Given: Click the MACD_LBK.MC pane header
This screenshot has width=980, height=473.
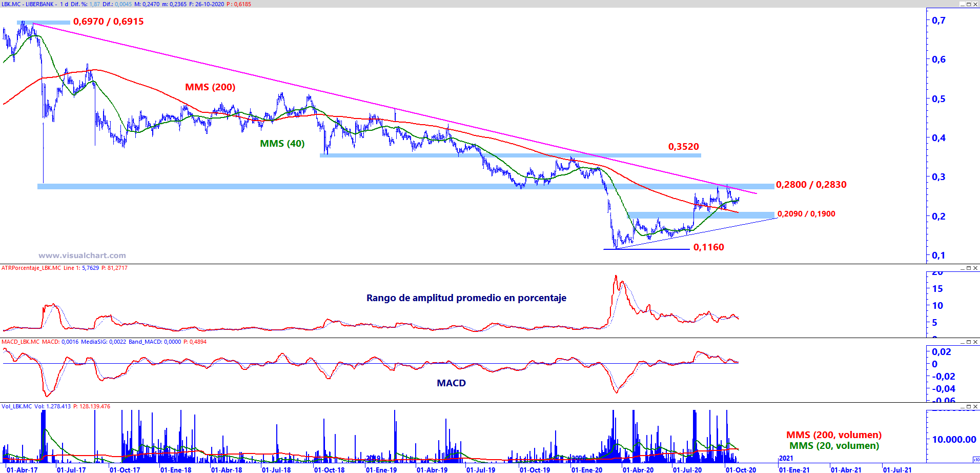Looking at the screenshot, I should 21,342.
